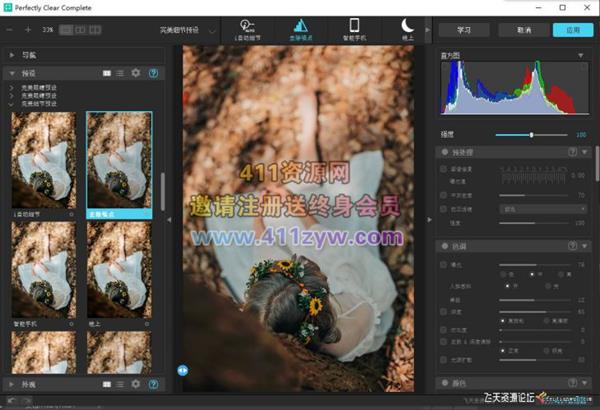The width and height of the screenshot is (600, 410).
Task: Adjust the 强度 strength slider
Action: coord(531,134)
